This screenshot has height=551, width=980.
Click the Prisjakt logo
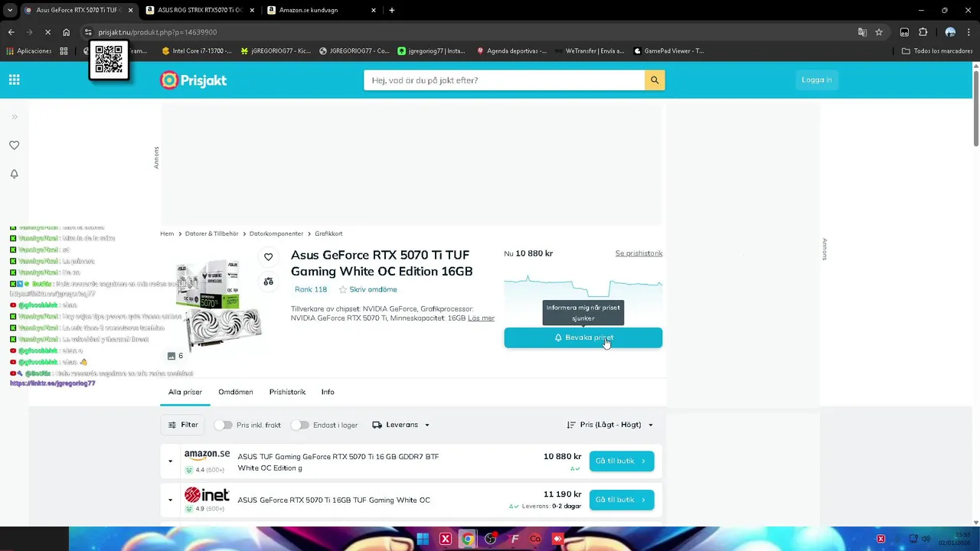click(193, 80)
